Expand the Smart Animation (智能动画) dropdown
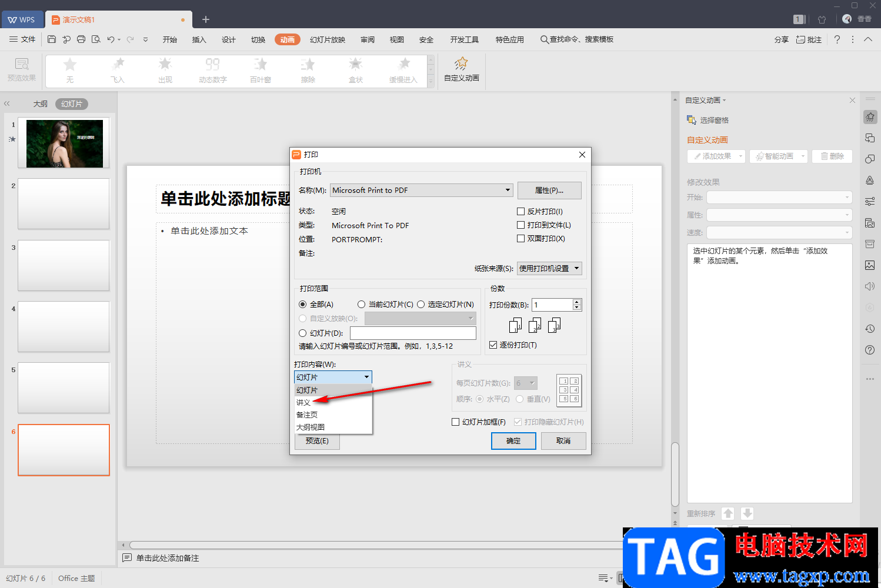Image resolution: width=881 pixels, height=588 pixels. (x=803, y=156)
